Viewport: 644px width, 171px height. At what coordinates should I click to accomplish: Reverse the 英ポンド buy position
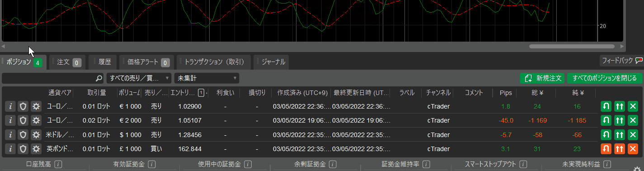pyautogui.click(x=606, y=148)
